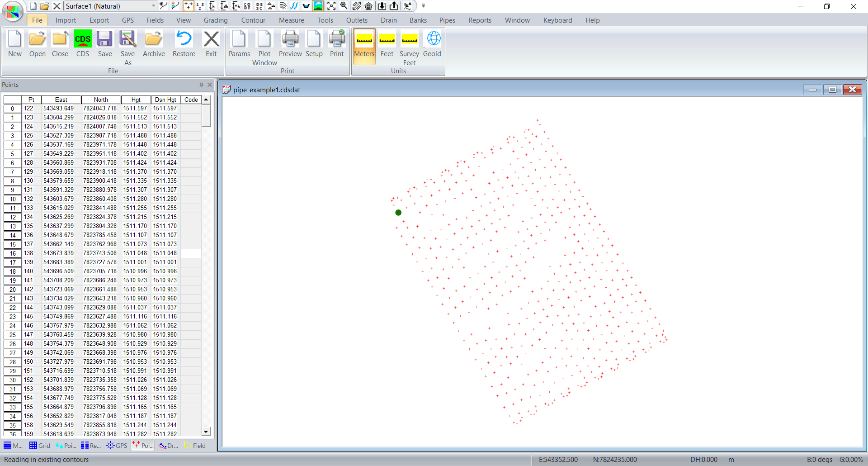Click the zoom magnifier in quick toolbar
This screenshot has width=868, height=466.
point(344,6)
